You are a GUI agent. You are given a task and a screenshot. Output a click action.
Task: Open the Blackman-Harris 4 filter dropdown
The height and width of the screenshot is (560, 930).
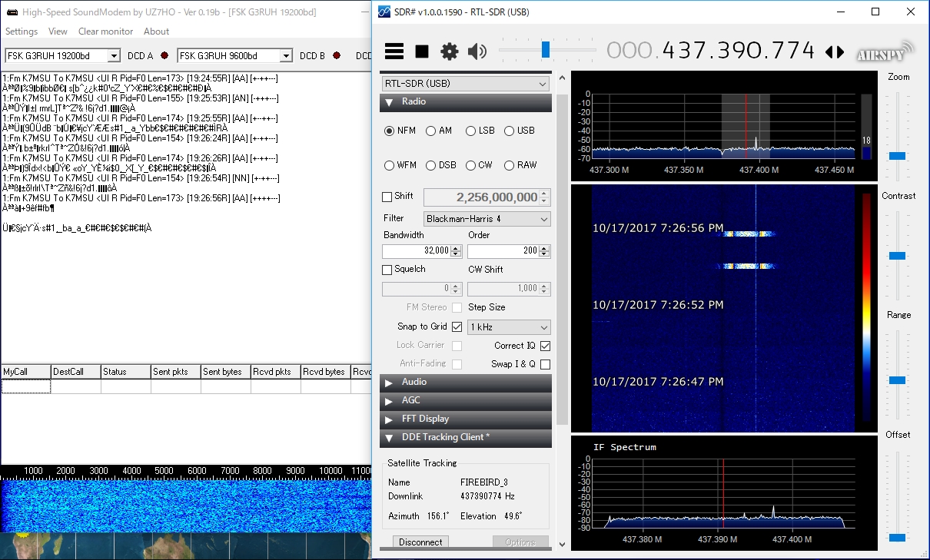pyautogui.click(x=487, y=219)
